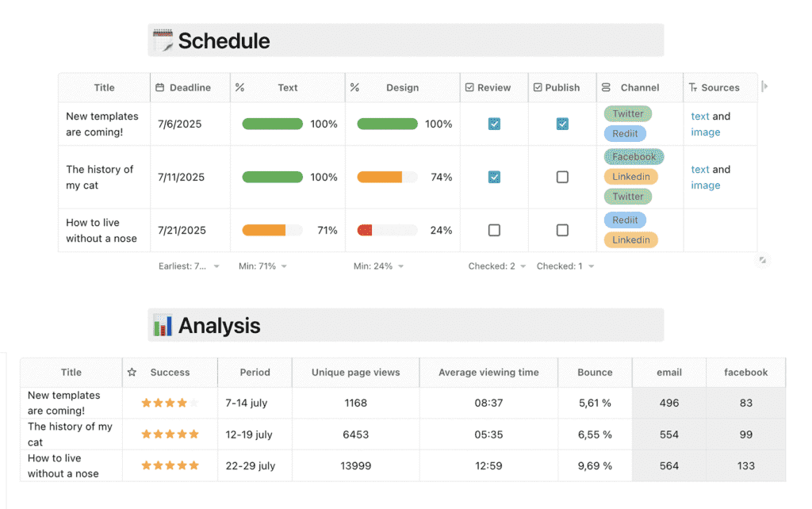Click the bar chart icon beside Analysis
Viewport: 812px width, 509px height.
point(163,325)
